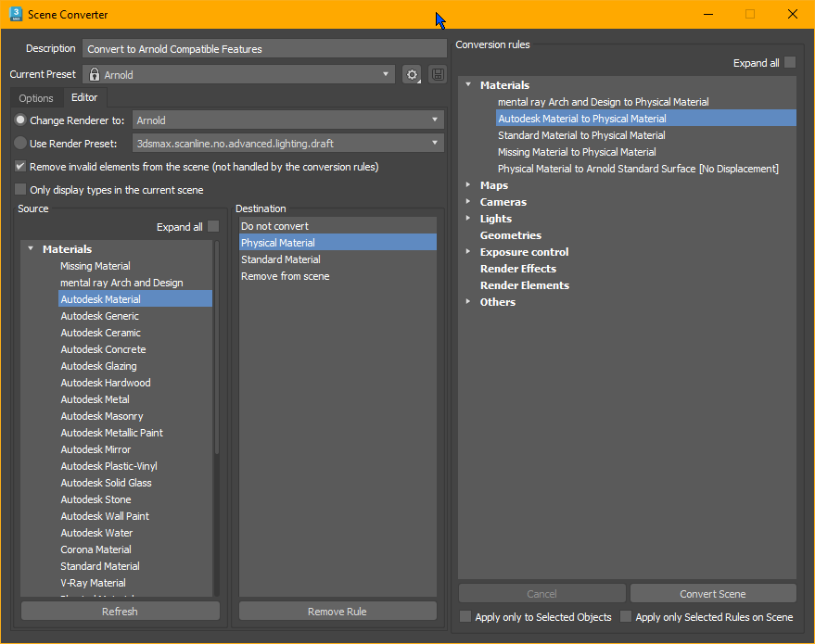Expand the Exposure control rules group
The image size is (815, 644).
(468, 251)
